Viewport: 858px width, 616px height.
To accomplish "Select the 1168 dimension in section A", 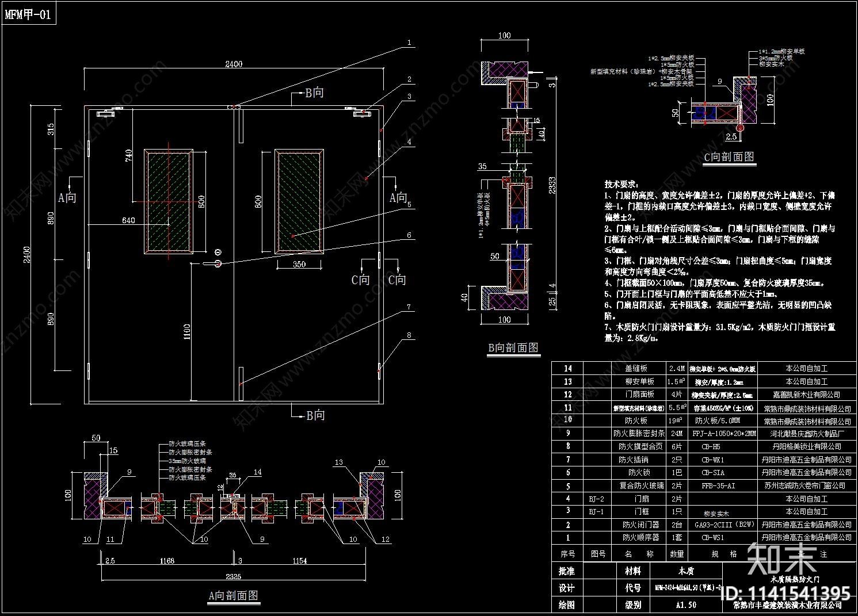I will (x=166, y=560).
